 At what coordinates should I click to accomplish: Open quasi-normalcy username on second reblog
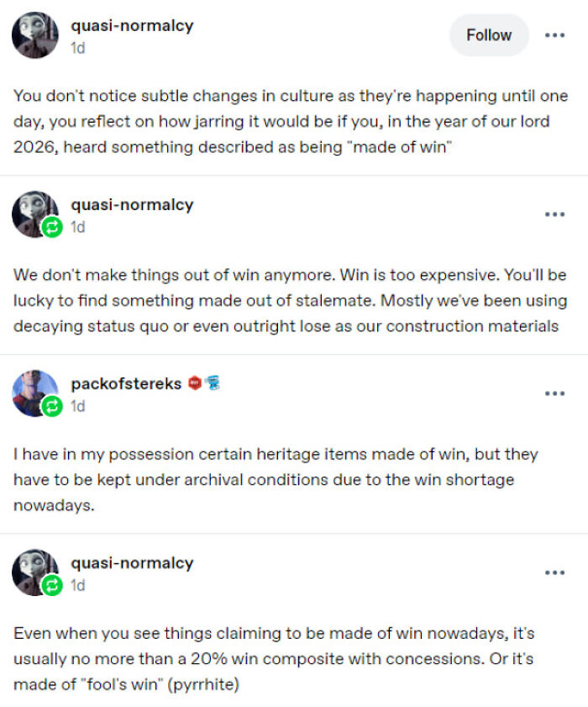[x=132, y=205]
